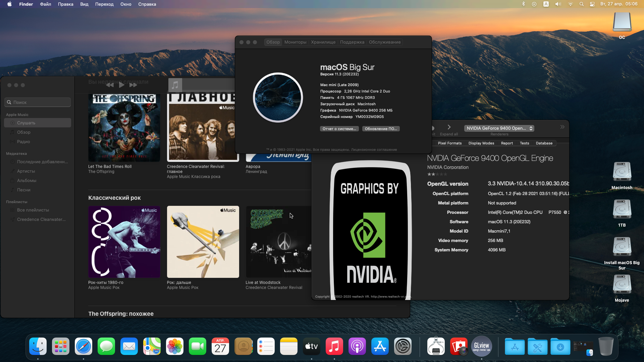Open the GLview renderer dropdown
Image resolution: width=644 pixels, height=362 pixels.
coord(499,128)
